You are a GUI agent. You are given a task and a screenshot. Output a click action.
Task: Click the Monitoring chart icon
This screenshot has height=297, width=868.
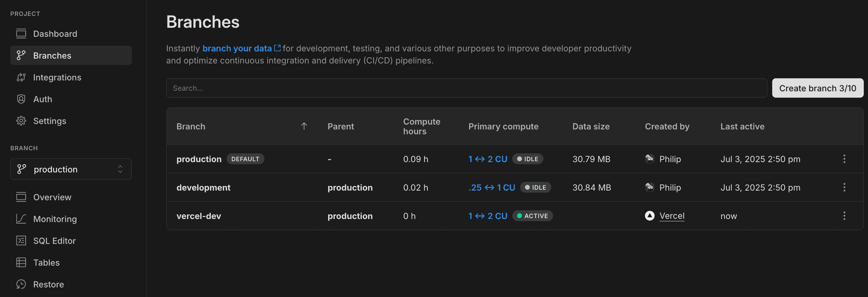21,219
